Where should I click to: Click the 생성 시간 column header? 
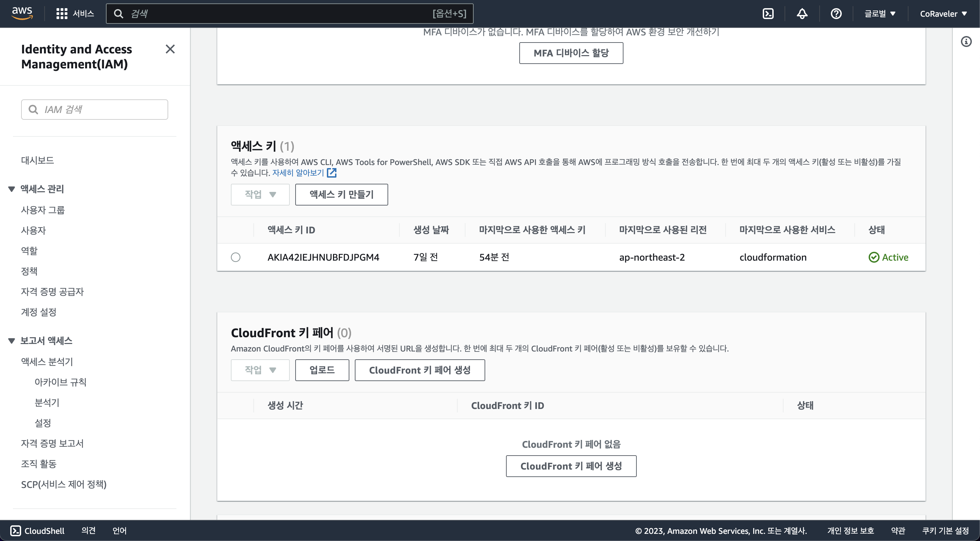(x=285, y=406)
